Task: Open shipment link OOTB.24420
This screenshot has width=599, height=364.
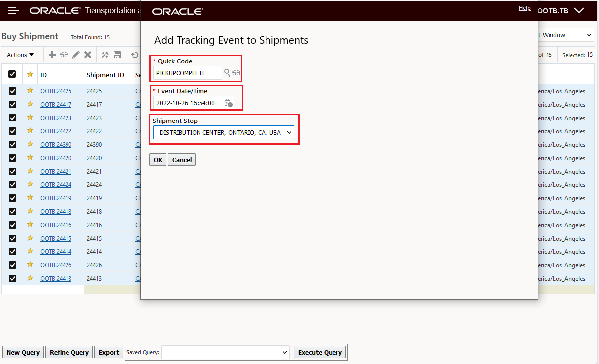Action: tap(56, 158)
